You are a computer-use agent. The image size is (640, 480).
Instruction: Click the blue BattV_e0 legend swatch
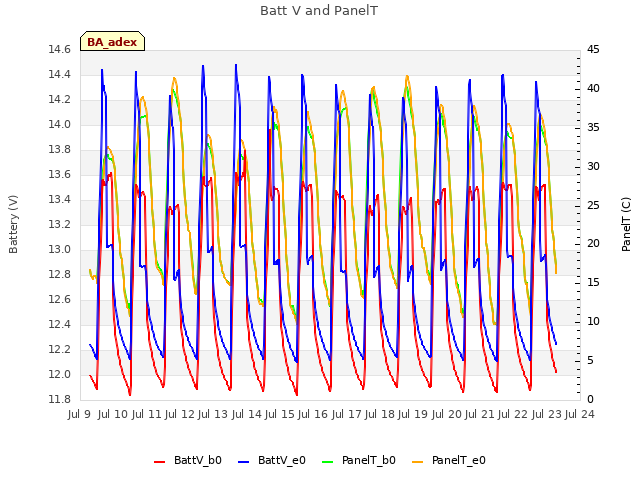(x=243, y=462)
